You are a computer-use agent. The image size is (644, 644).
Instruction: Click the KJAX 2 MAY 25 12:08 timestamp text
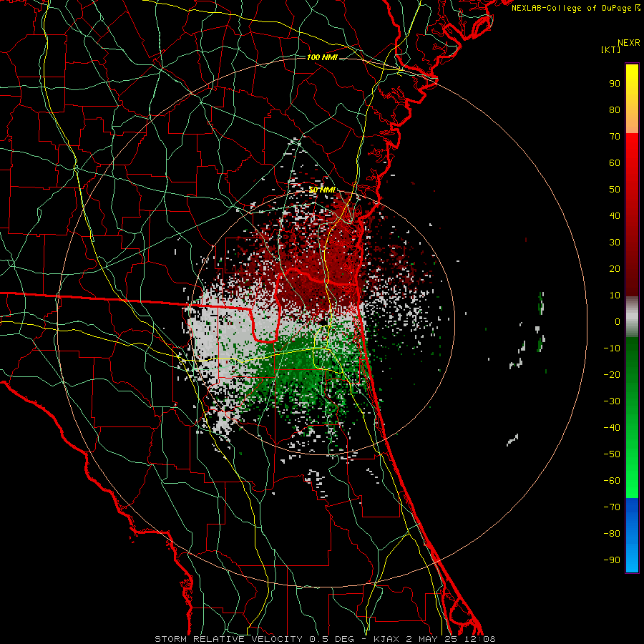[434, 639]
